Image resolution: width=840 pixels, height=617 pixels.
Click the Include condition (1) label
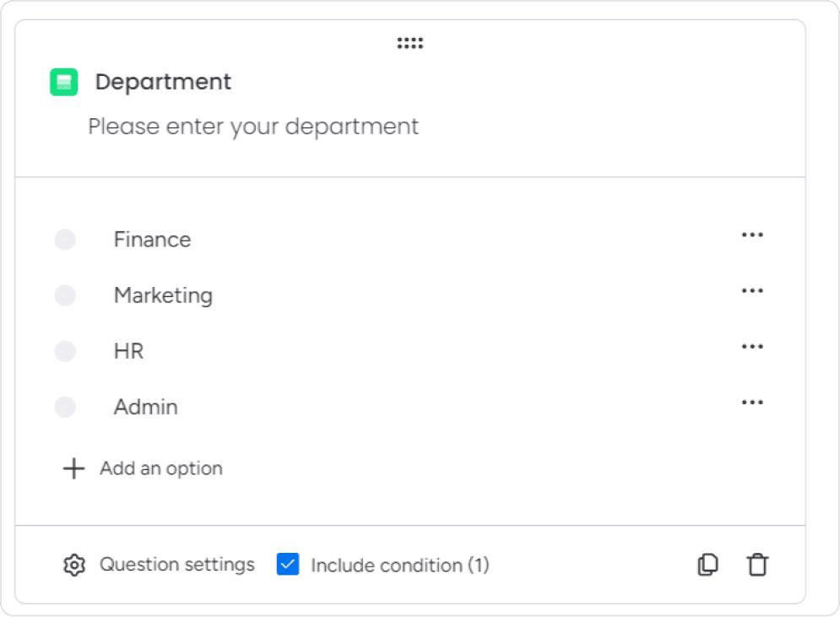coord(400,565)
